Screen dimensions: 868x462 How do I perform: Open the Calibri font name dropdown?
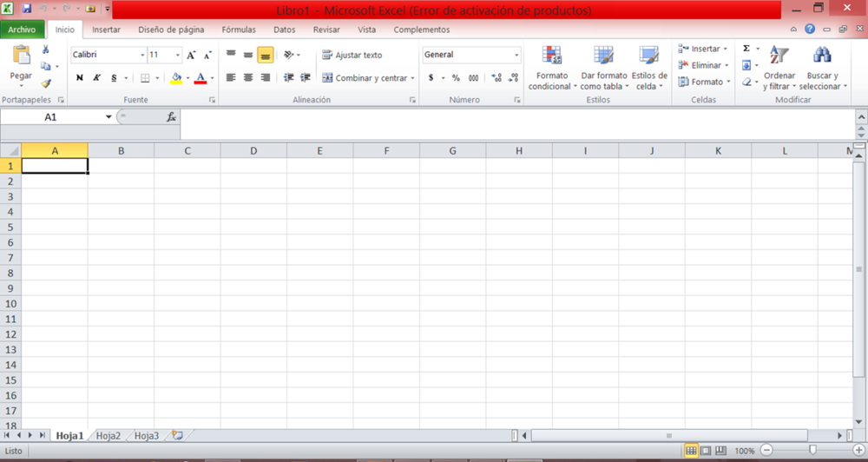pos(142,55)
